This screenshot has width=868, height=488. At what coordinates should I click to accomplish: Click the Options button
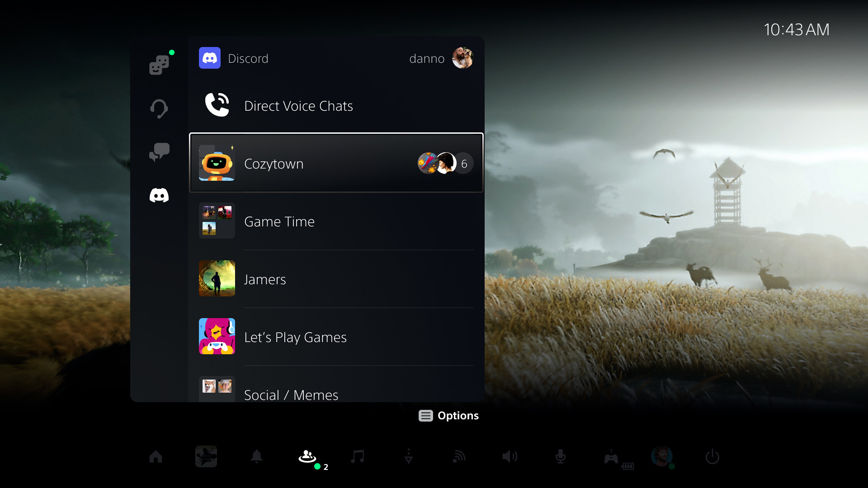click(x=449, y=415)
